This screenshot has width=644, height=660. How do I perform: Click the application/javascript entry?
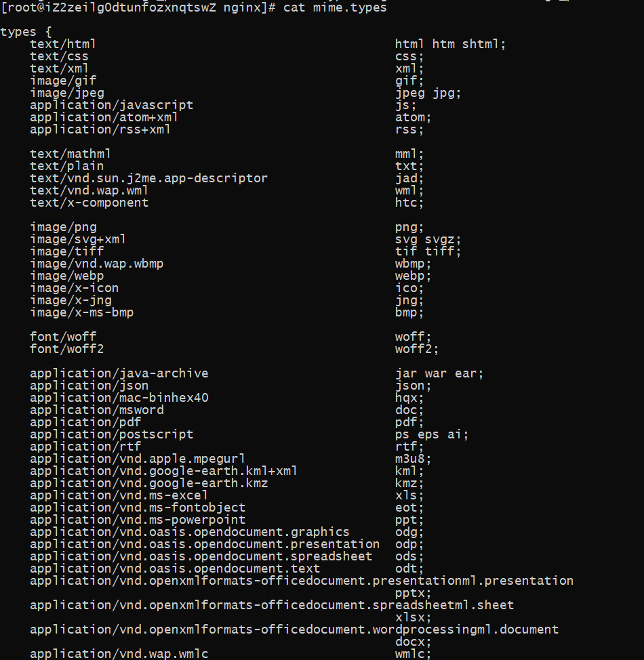[112, 105]
